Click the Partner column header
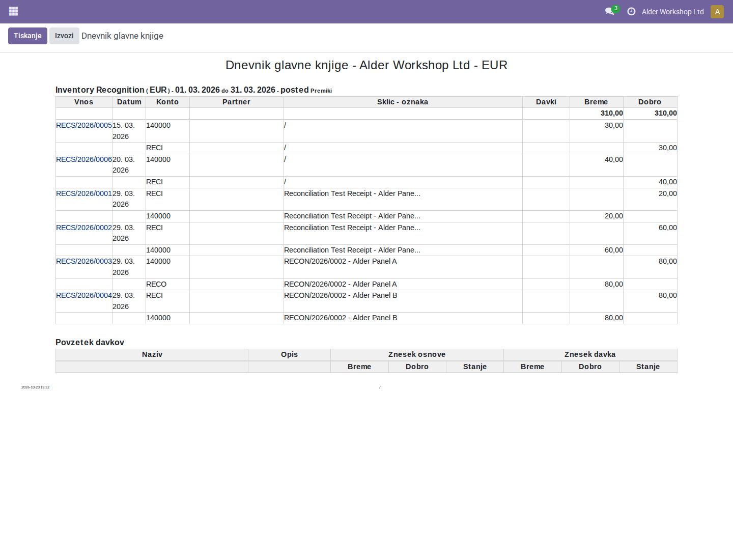Viewport: 733px width, 560px height. (237, 102)
